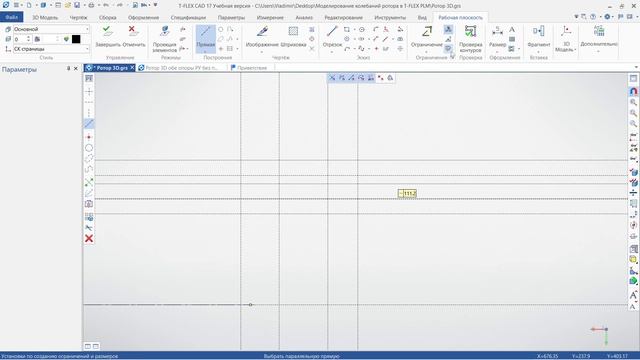The width and height of the screenshot is (640, 360).
Task: Click the Print icon in quick access toolbar
Action: pyautogui.click(x=91, y=5)
